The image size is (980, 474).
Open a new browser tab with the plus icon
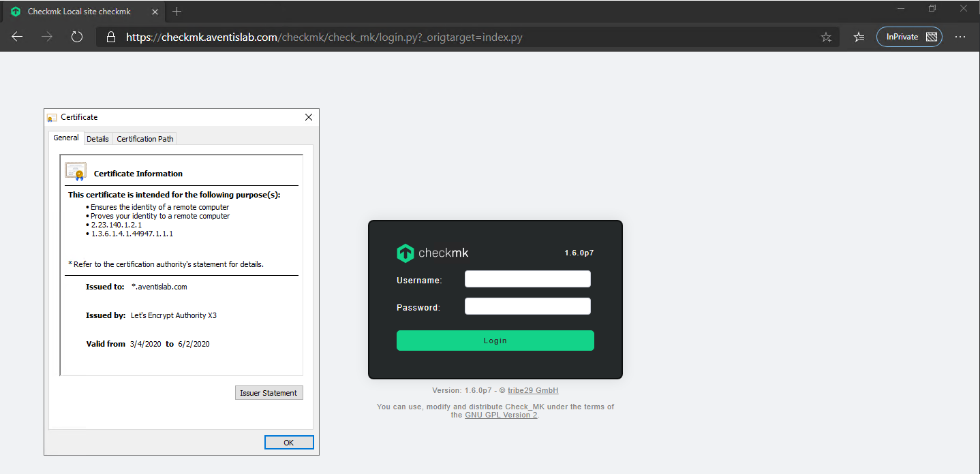pyautogui.click(x=177, y=11)
